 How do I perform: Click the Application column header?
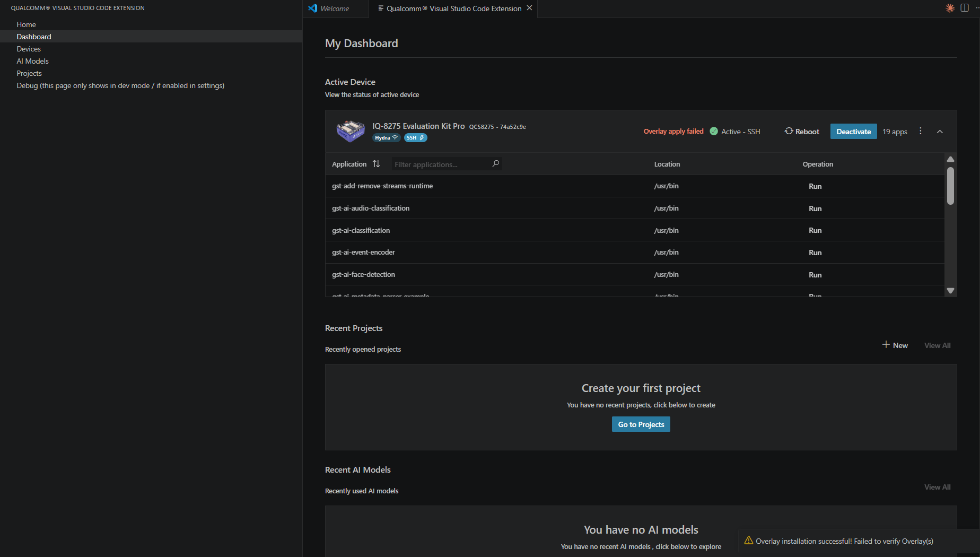point(349,164)
